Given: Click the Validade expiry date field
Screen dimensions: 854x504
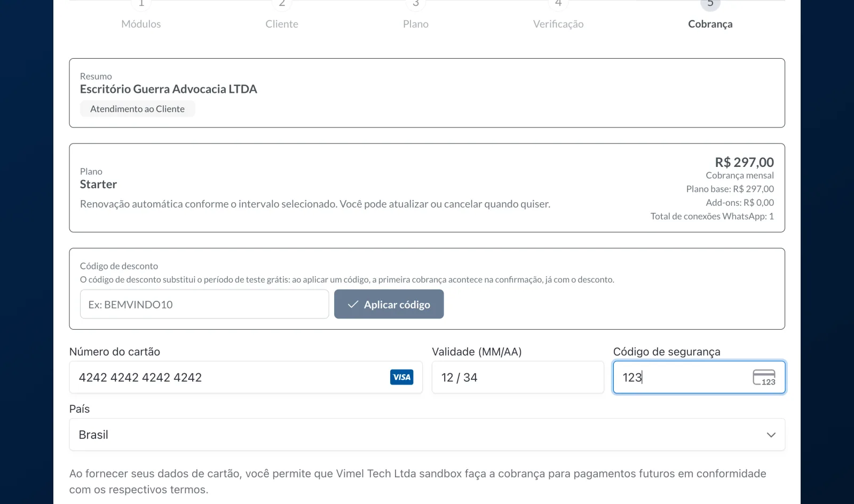Looking at the screenshot, I should pos(518,377).
